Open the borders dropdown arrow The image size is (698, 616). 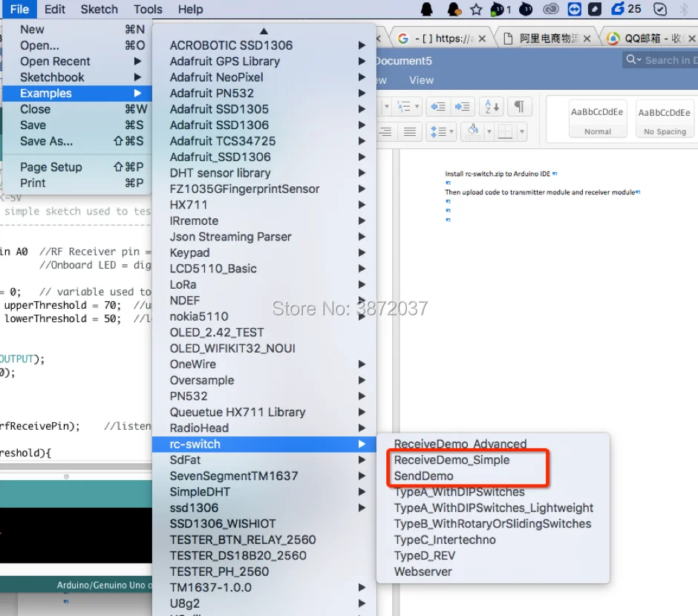522,131
